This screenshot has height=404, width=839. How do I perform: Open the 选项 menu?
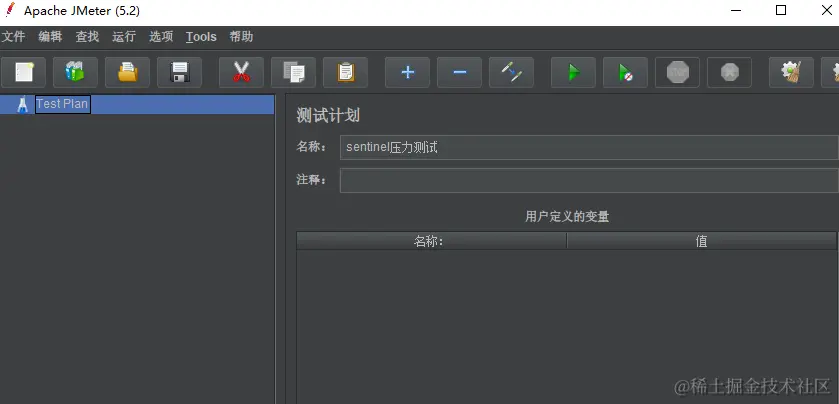coord(161,36)
